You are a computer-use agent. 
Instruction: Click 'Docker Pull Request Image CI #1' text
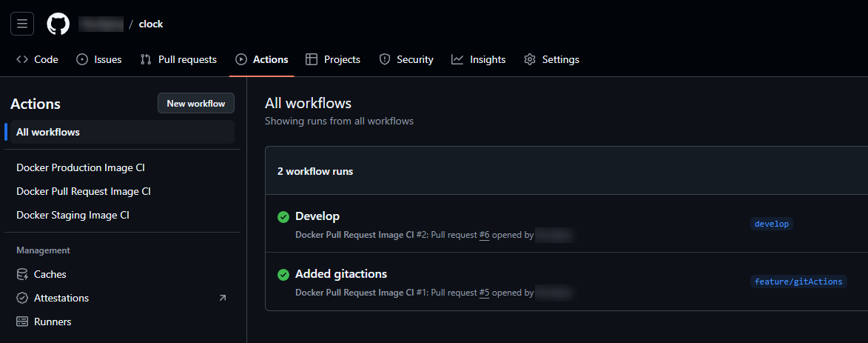point(360,293)
